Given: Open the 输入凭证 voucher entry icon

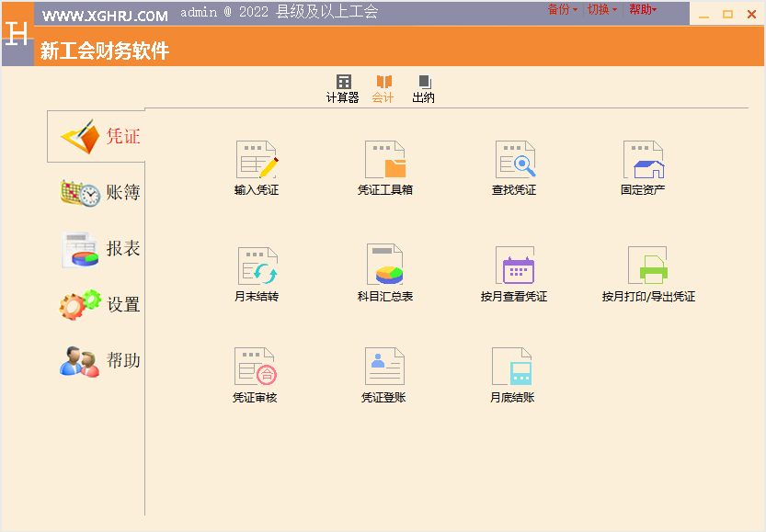Looking at the screenshot, I should [x=257, y=162].
